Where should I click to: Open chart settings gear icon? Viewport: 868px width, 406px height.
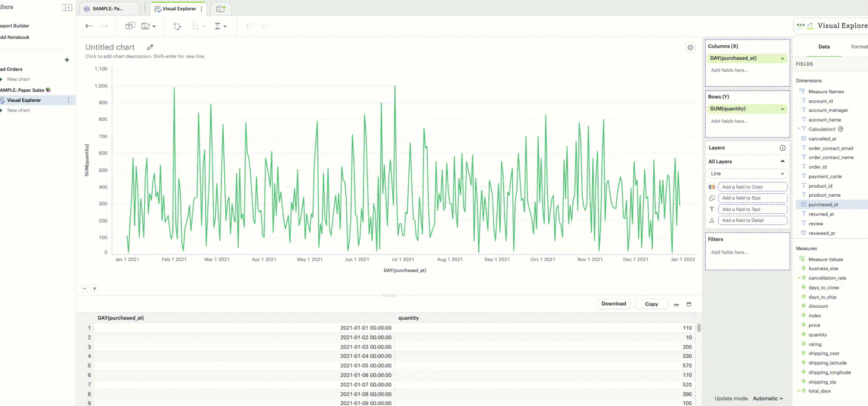(690, 47)
